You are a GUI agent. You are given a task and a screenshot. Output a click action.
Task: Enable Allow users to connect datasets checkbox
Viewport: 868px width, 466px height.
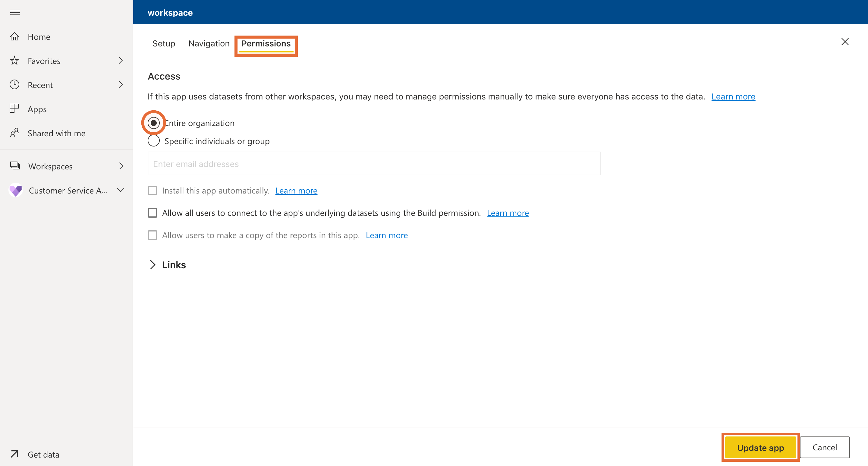[x=153, y=212]
